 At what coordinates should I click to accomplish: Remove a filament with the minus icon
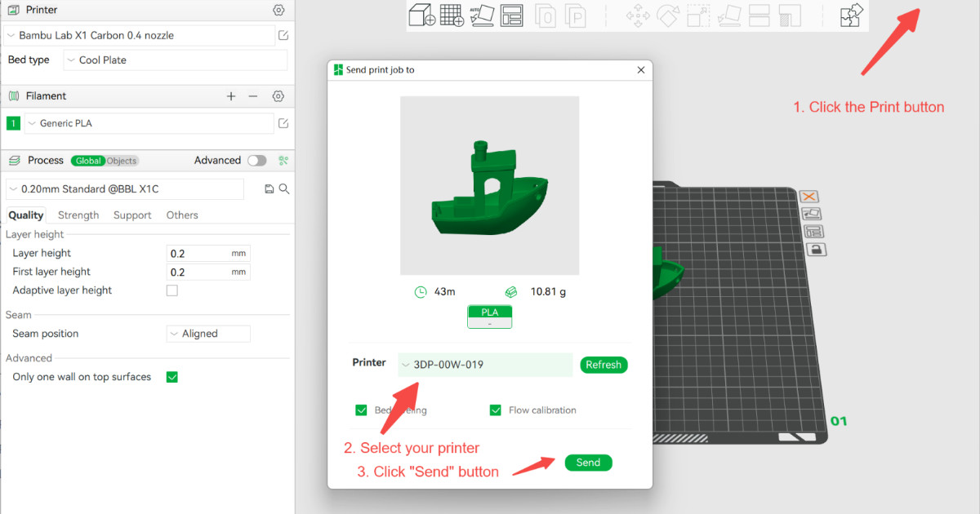pos(253,96)
